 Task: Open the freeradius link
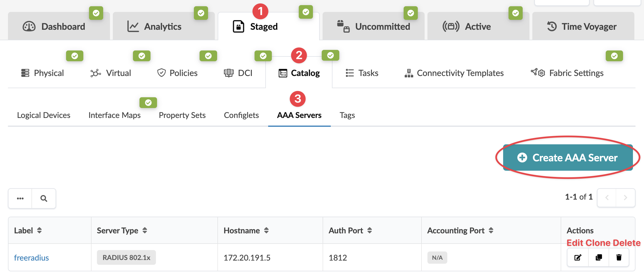(x=31, y=258)
